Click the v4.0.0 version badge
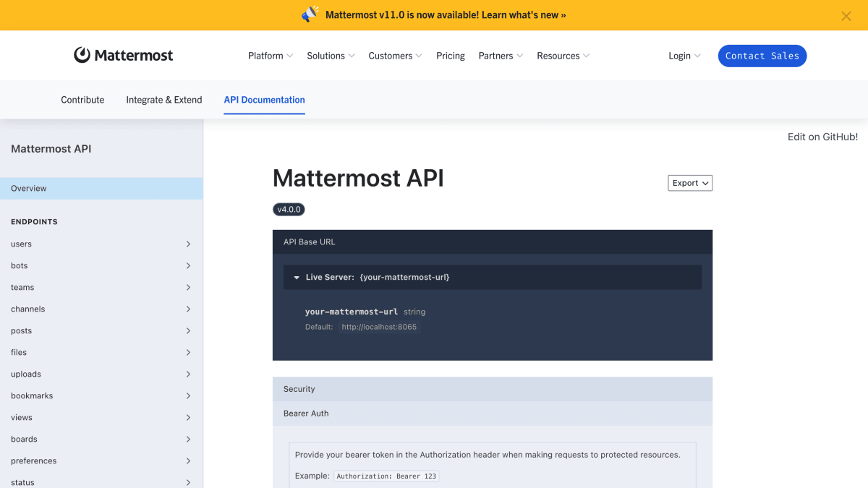This screenshot has width=868, height=488. pos(289,210)
